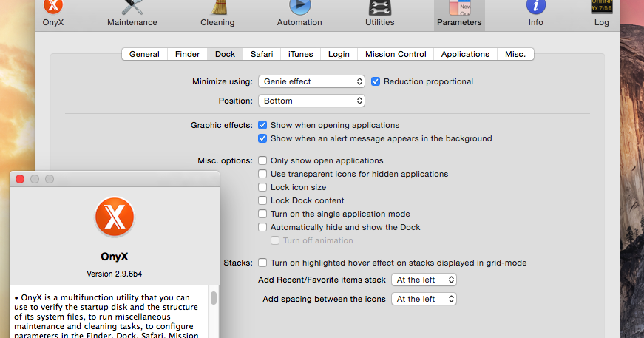Open the Mission Control tab
644x338 pixels.
pyautogui.click(x=396, y=54)
